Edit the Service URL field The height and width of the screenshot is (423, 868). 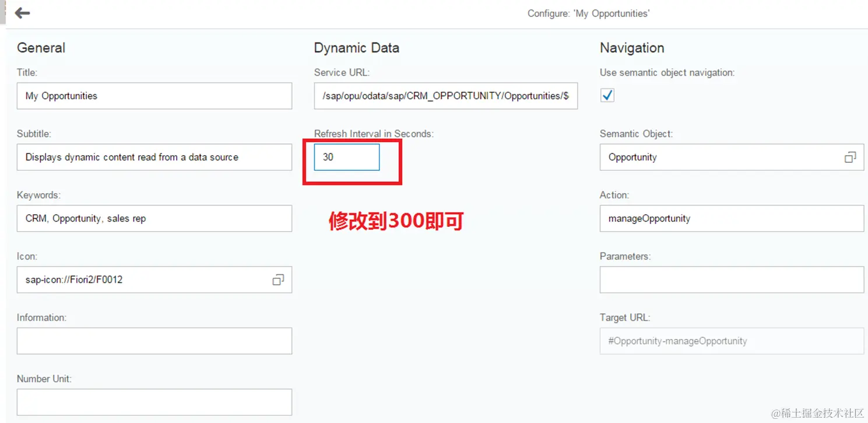(446, 96)
